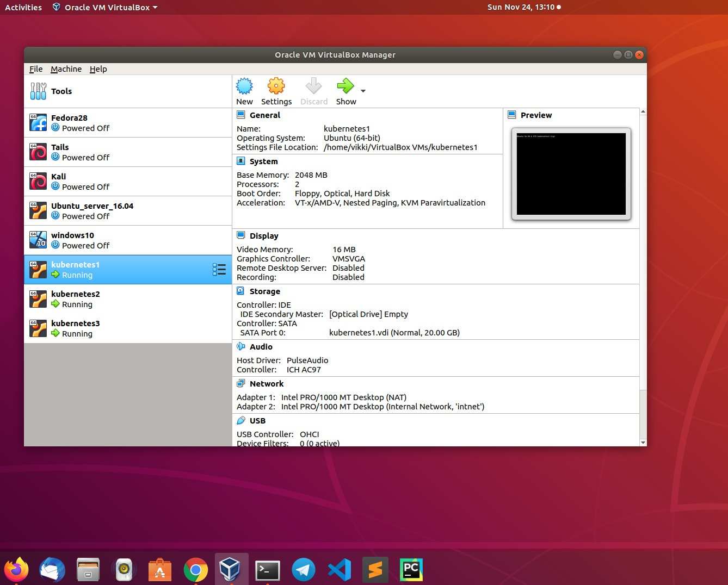Click the System section chip icon
Viewport: 728px width, 585px height.
pyautogui.click(x=241, y=161)
